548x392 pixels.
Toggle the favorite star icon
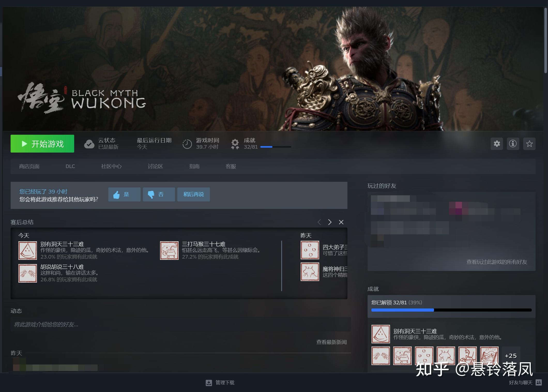(x=529, y=144)
